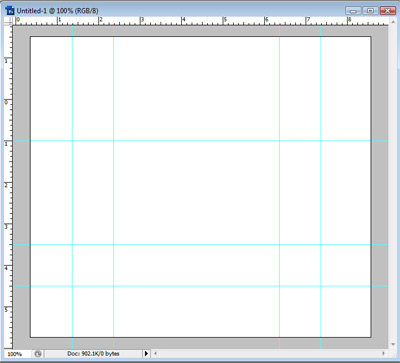Viewport: 400px width, 363px height.
Task: Close the Untitled-1 document window
Action: tap(387, 11)
